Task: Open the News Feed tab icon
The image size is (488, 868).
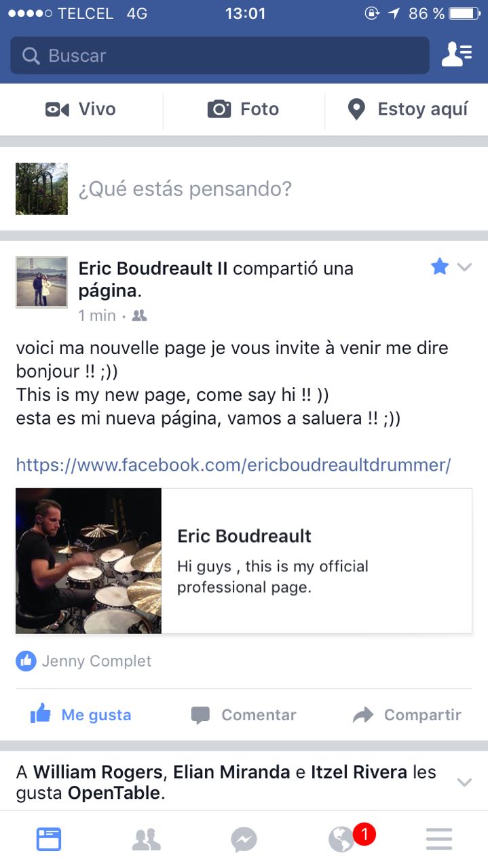Action: pyautogui.click(x=49, y=840)
